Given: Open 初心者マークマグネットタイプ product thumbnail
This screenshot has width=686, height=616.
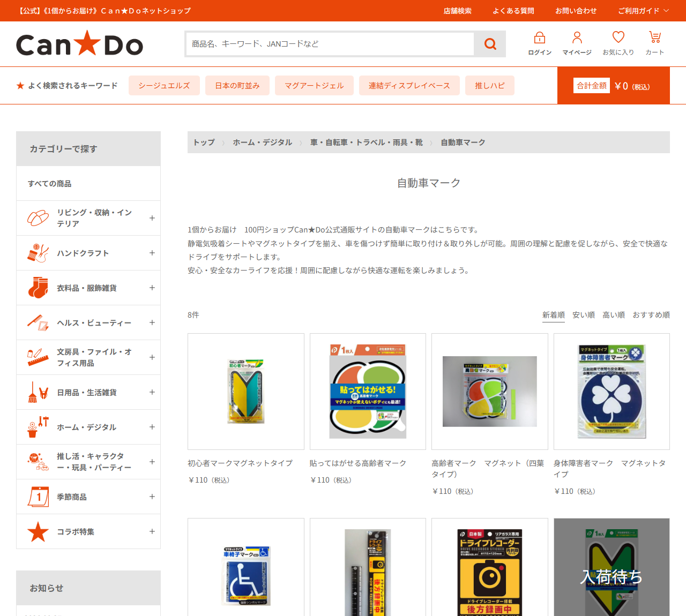Looking at the screenshot, I should (x=246, y=392).
